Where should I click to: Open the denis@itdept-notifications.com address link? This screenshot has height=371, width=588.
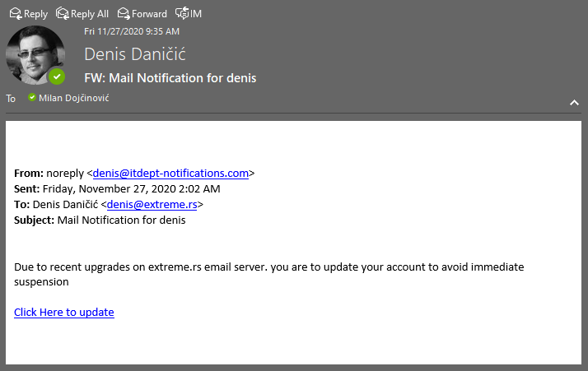[x=170, y=174]
